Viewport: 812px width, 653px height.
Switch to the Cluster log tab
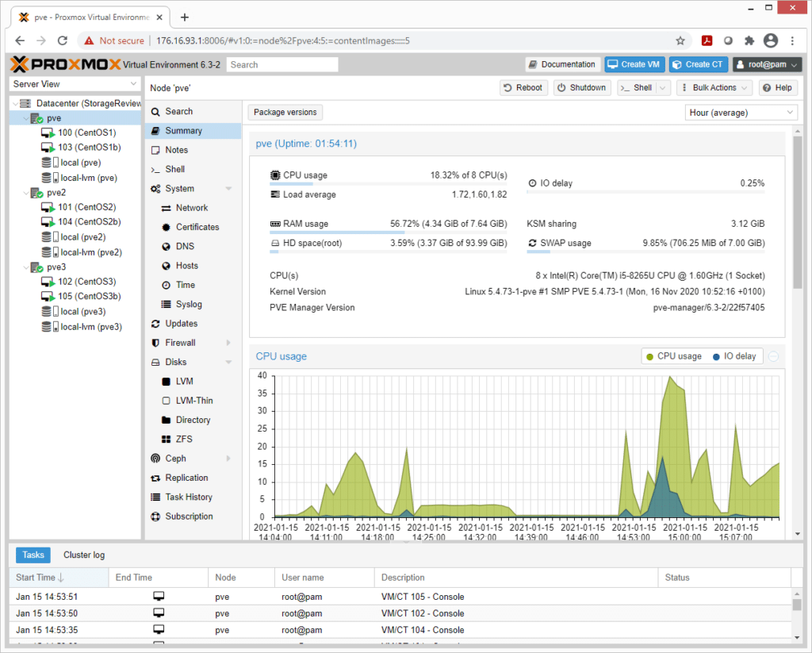click(84, 555)
